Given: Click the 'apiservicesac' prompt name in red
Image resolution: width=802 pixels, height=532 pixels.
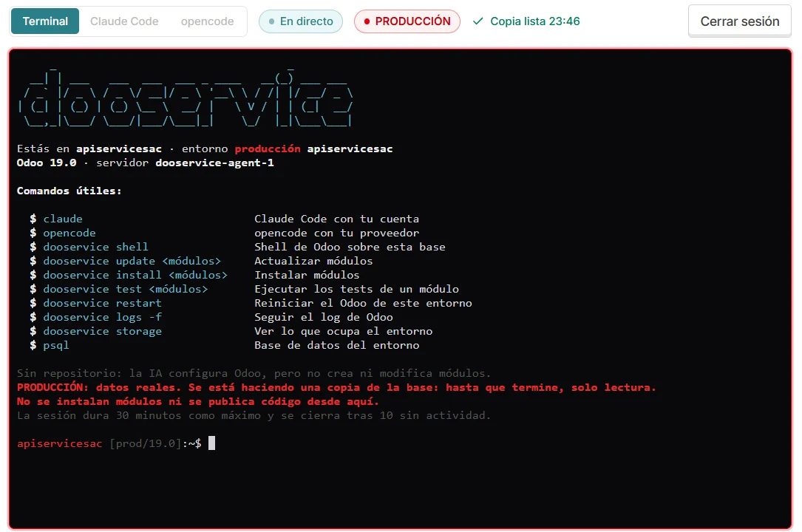Looking at the screenshot, I should click(59, 443).
